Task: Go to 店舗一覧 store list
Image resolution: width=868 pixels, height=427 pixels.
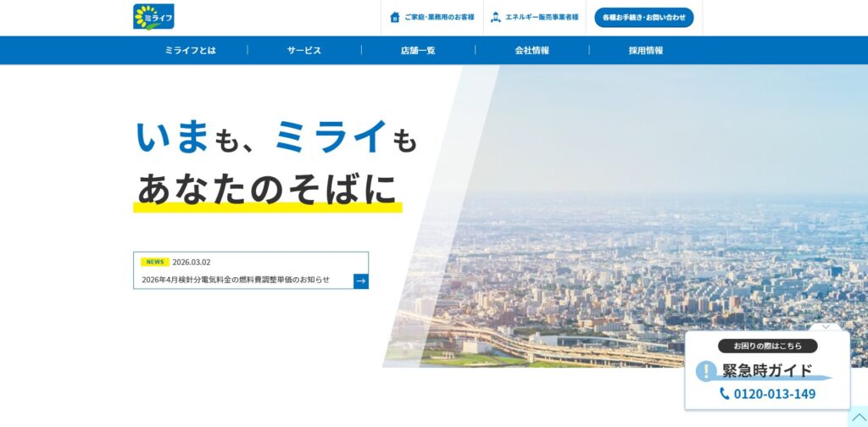Action: pyautogui.click(x=418, y=50)
